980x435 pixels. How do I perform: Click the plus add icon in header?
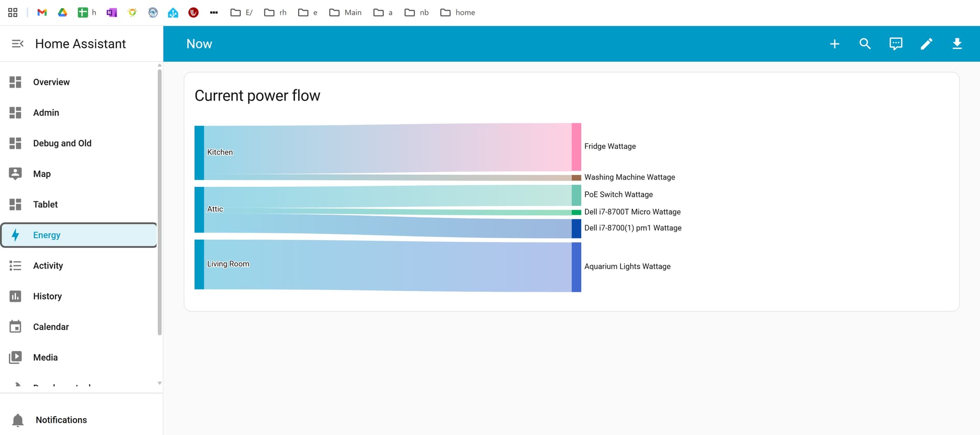click(835, 44)
